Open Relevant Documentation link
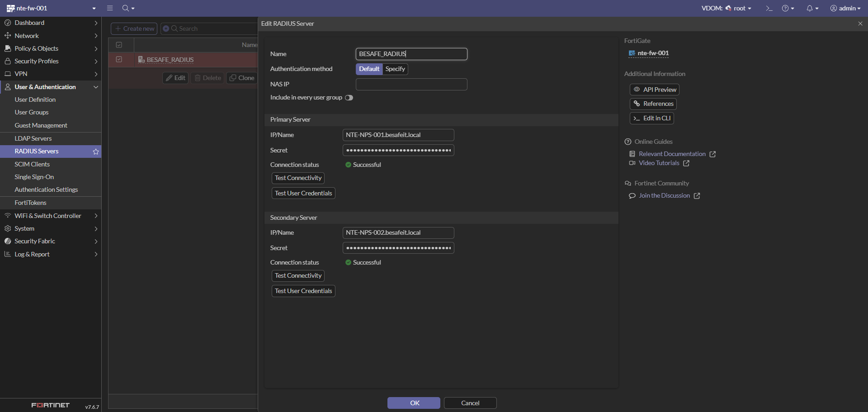 [x=672, y=154]
